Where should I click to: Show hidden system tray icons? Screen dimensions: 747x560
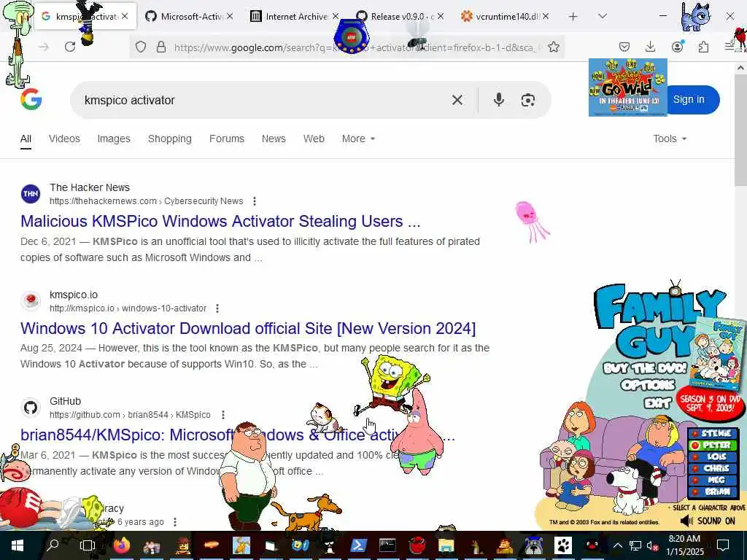tap(617, 545)
